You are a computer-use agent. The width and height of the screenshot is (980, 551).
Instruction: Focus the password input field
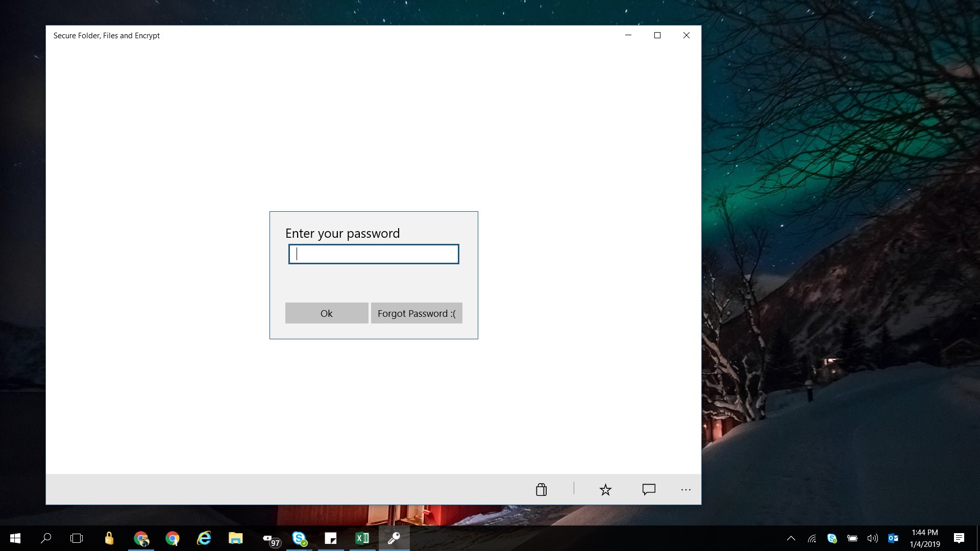[x=374, y=254]
